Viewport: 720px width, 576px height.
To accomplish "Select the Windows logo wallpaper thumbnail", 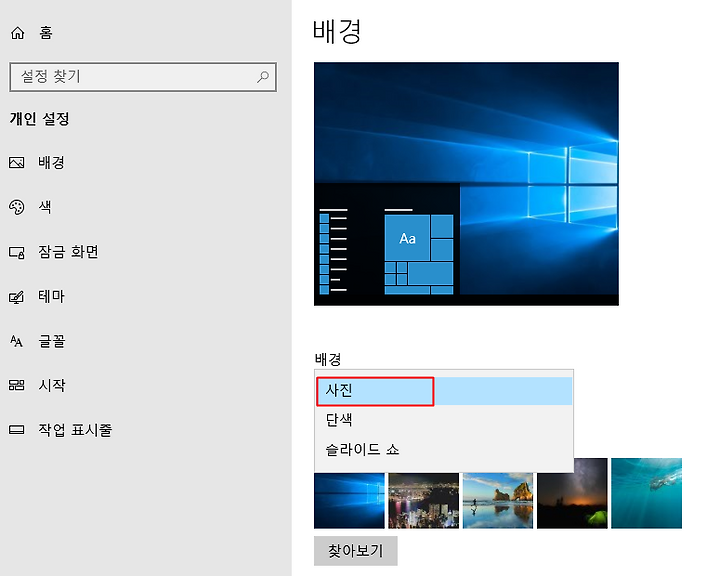I will click(349, 501).
